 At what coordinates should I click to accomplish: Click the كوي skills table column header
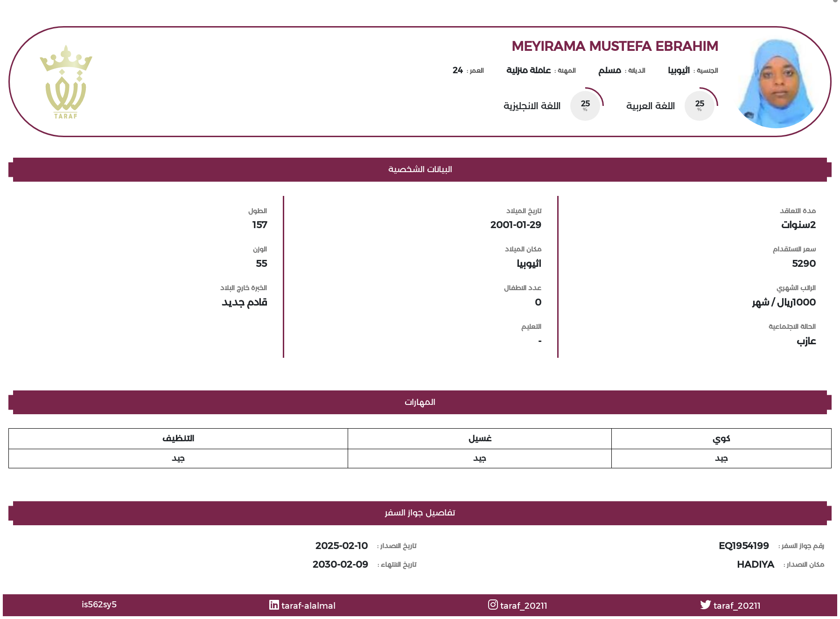pos(721,438)
